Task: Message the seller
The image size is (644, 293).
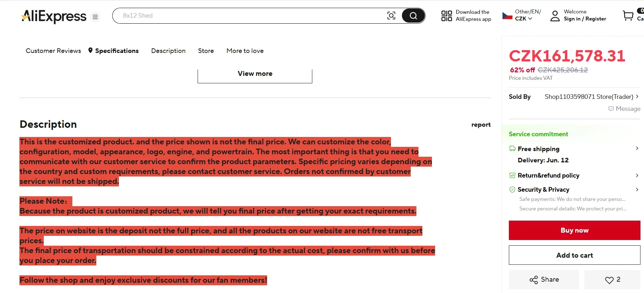Action: tap(624, 109)
